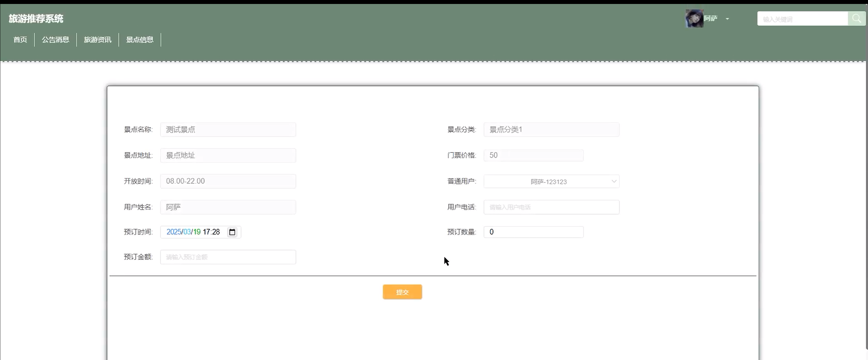The height and width of the screenshot is (360, 868).
Task: Open 景点信息 menu item
Action: [140, 40]
